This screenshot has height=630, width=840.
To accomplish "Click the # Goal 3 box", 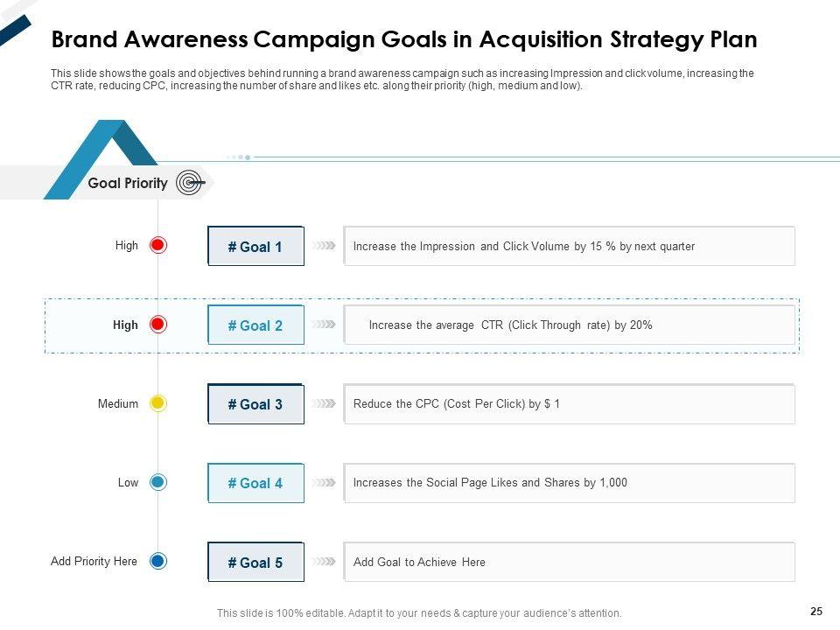I will pos(255,404).
